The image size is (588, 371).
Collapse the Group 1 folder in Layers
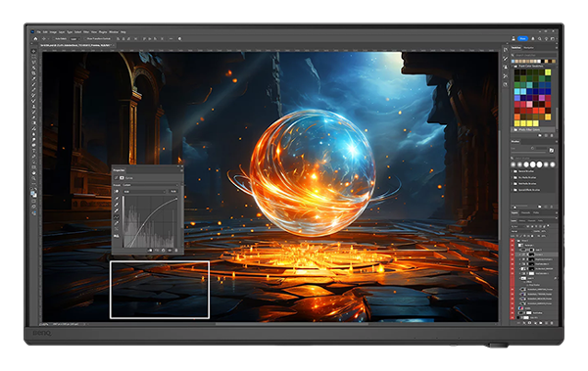click(x=516, y=241)
